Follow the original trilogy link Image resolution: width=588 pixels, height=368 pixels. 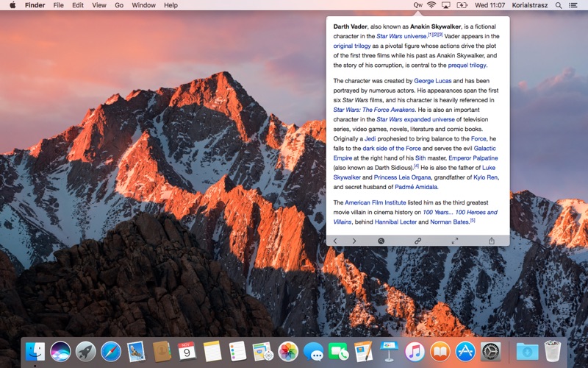pos(352,46)
